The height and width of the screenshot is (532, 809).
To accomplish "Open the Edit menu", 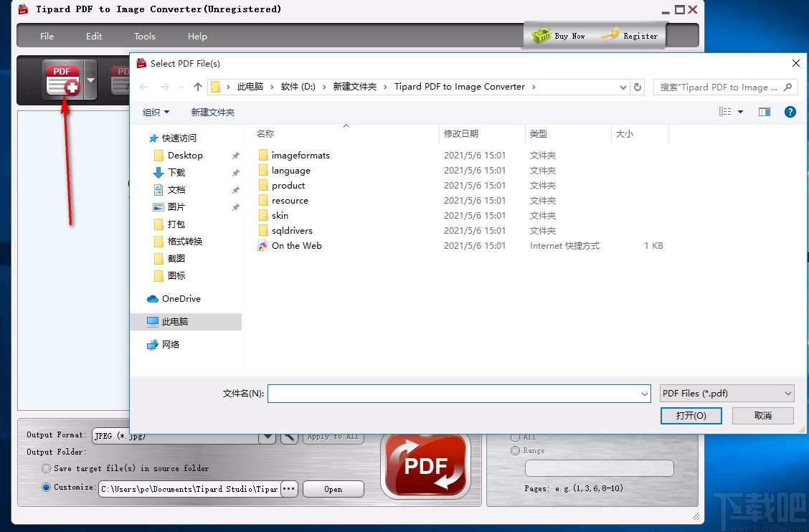I will [x=93, y=36].
